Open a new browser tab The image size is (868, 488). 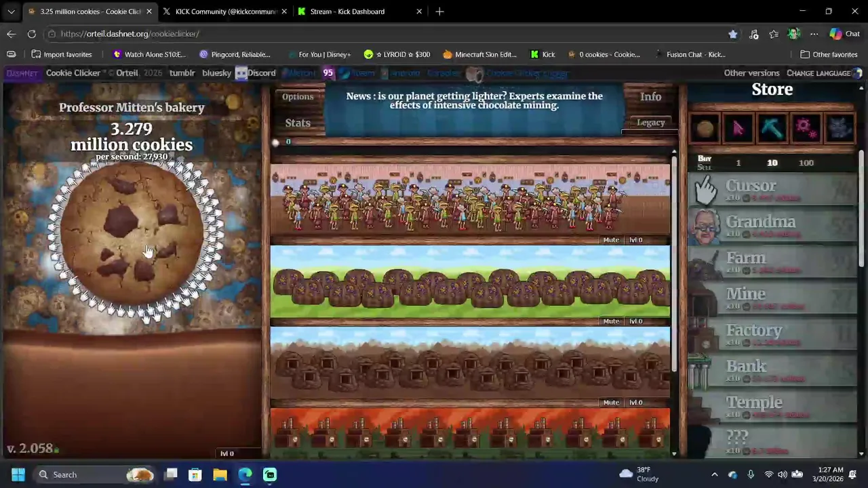coord(439,12)
